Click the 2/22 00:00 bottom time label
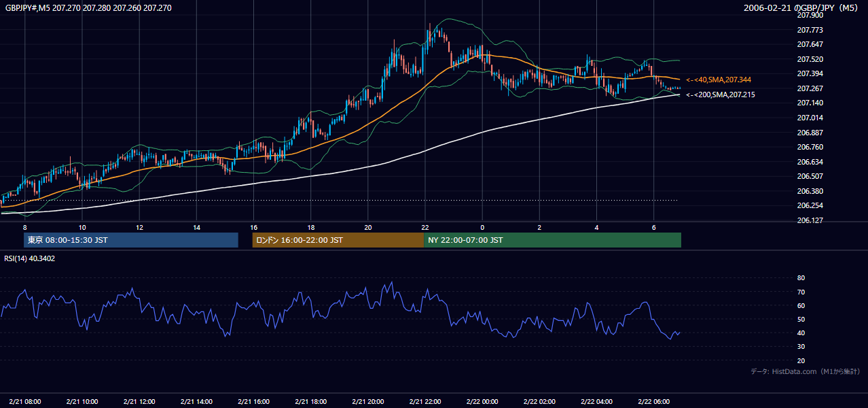868x408 pixels. click(x=482, y=401)
